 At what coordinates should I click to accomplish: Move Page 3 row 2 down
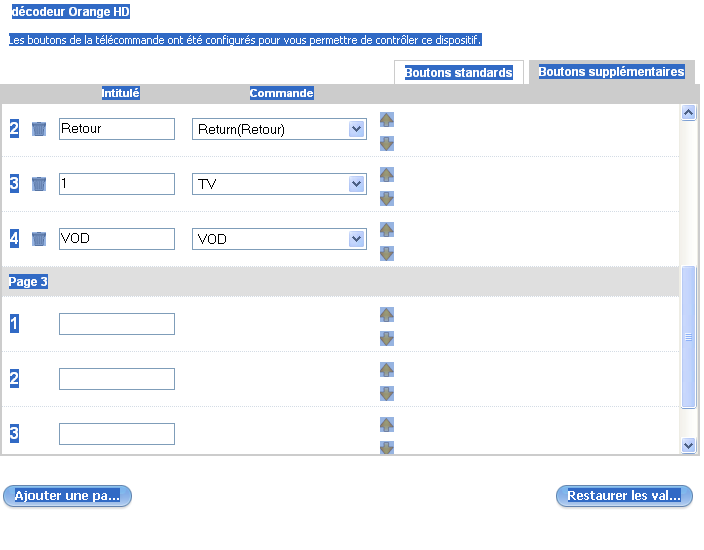387,393
